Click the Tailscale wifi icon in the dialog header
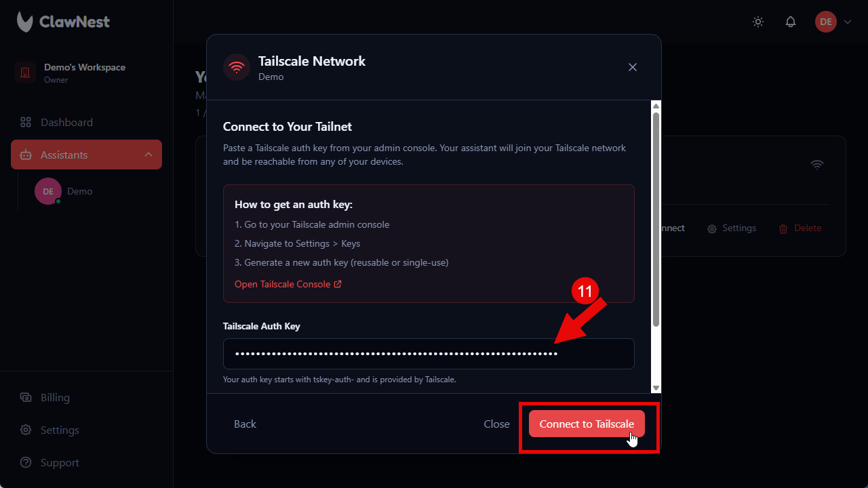The height and width of the screenshot is (488, 868). [236, 66]
